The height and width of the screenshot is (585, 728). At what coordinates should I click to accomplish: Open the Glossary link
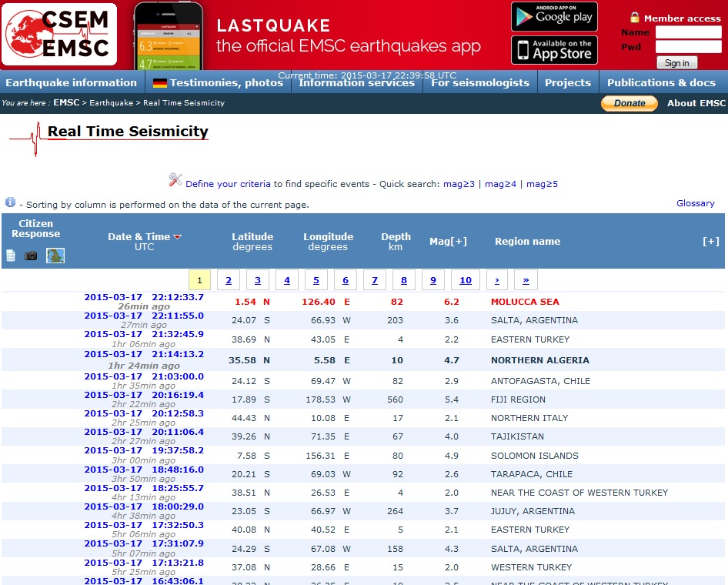(x=695, y=203)
